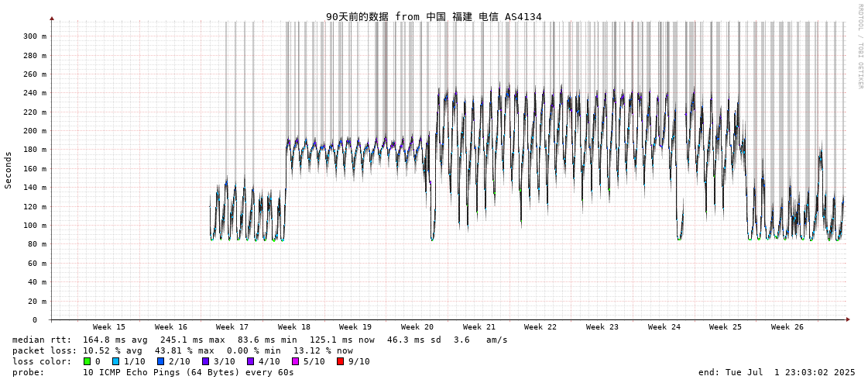Screen dimensions: 868x383
Task: Select the 'Week 26' axis label
Action: pyautogui.click(x=787, y=327)
